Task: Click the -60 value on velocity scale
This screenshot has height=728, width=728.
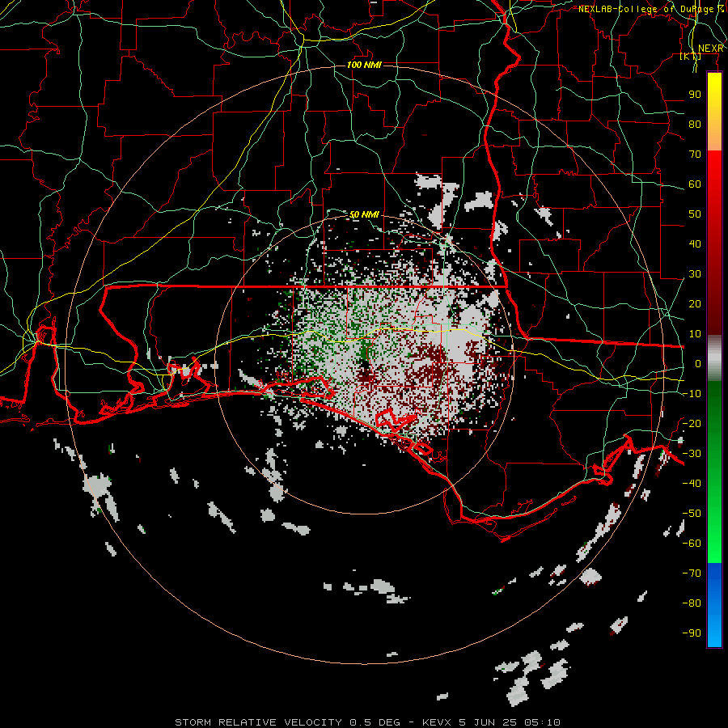Action: pos(692,544)
